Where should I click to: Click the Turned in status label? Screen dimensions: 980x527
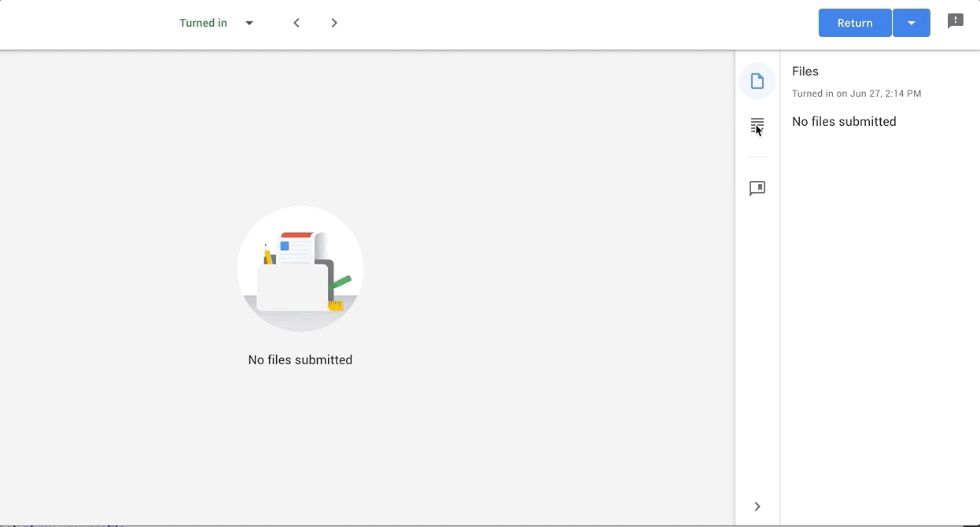[x=203, y=23]
